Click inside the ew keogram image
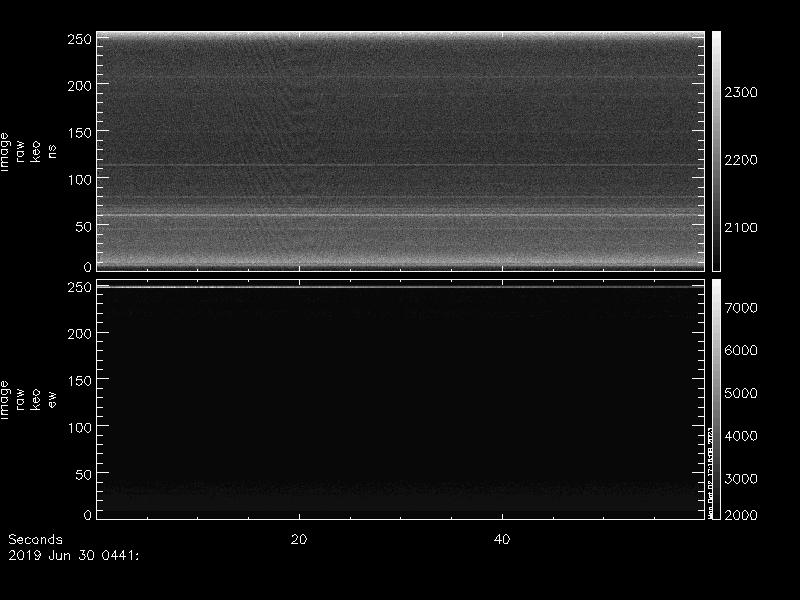Screen dimensions: 800x600 401,399
